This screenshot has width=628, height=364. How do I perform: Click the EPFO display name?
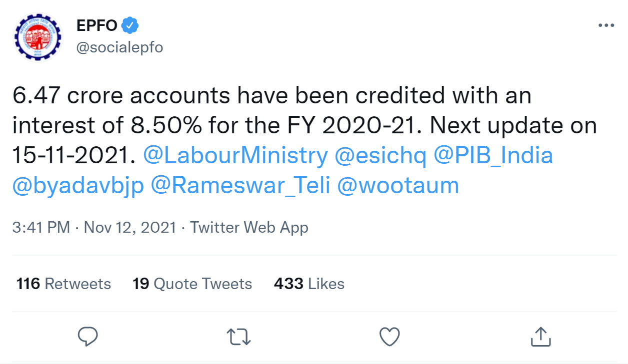pos(98,24)
